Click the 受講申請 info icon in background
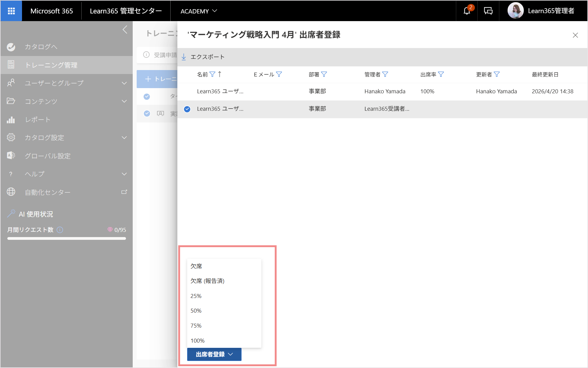The width and height of the screenshot is (588, 368). click(x=146, y=55)
